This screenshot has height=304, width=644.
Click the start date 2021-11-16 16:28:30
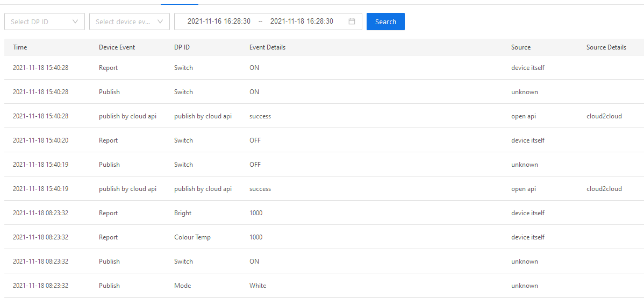pos(219,22)
